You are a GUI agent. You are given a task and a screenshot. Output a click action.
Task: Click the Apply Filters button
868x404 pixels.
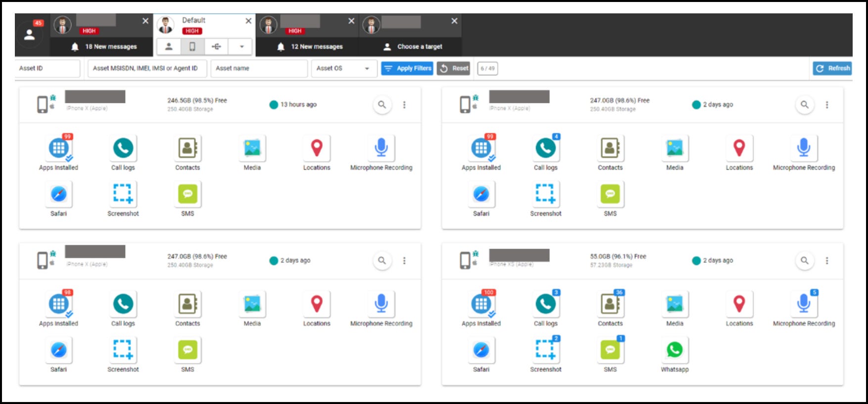407,68
